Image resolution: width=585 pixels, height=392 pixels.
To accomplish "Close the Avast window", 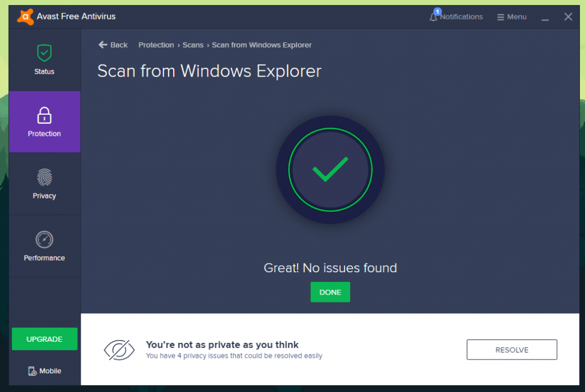I will pyautogui.click(x=568, y=17).
